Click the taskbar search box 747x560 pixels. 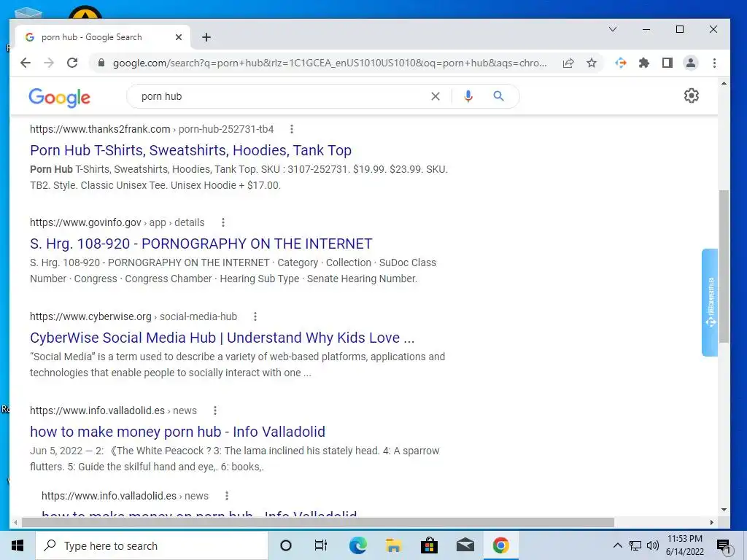tap(152, 545)
